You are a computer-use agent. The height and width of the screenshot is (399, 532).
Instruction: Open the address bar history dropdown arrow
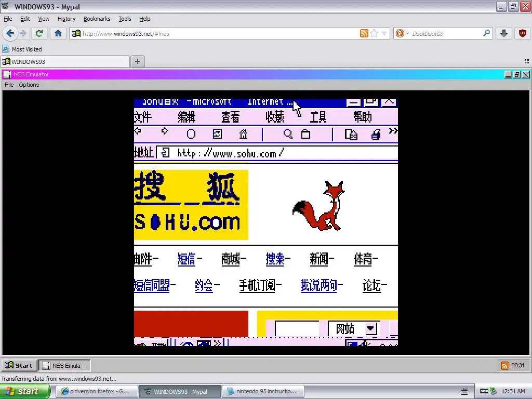384,33
